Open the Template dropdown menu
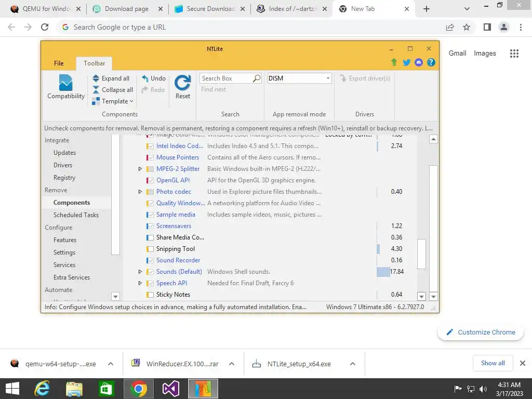The height and width of the screenshot is (399, 532). [113, 101]
